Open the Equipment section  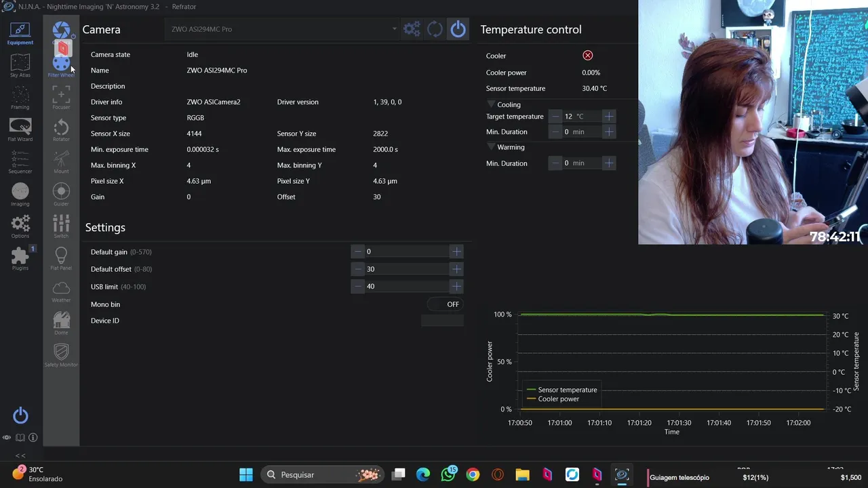tap(20, 33)
